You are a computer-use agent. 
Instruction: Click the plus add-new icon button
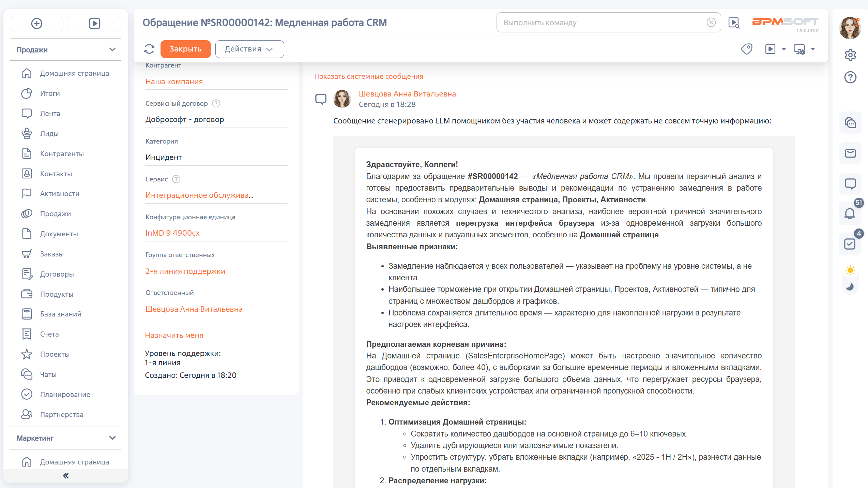[x=36, y=24]
